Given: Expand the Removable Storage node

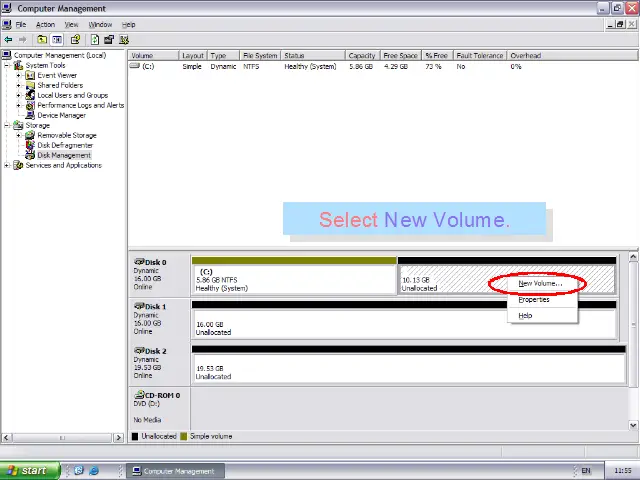Looking at the screenshot, I should tap(18, 135).
